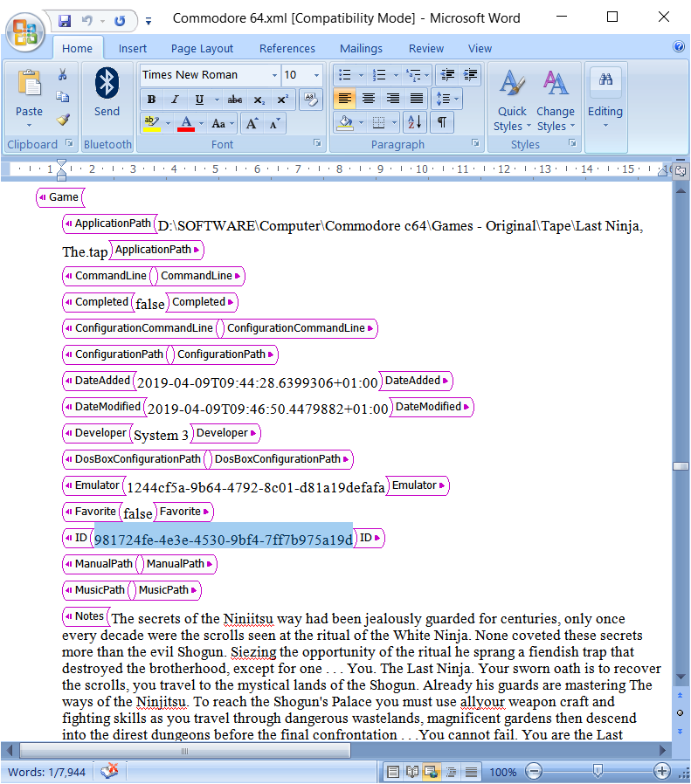
Task: Expand the Paste options arrow
Action: 29,125
